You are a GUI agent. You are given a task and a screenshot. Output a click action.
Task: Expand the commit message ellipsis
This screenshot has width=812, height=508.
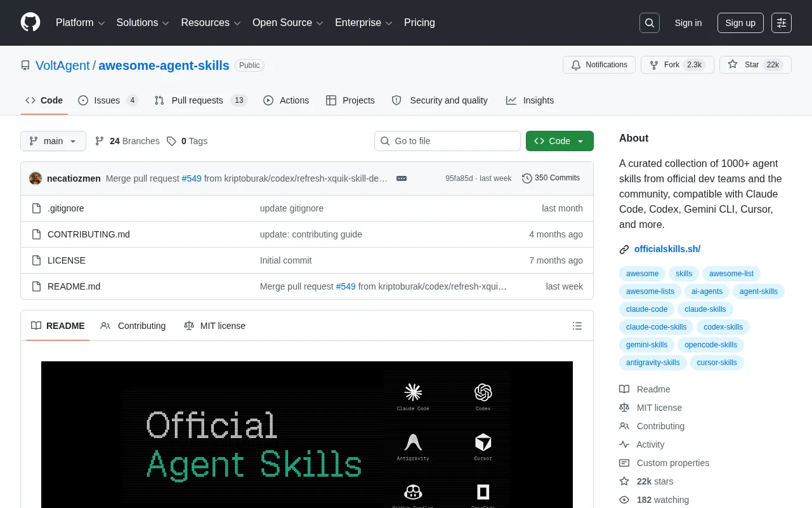(x=402, y=178)
